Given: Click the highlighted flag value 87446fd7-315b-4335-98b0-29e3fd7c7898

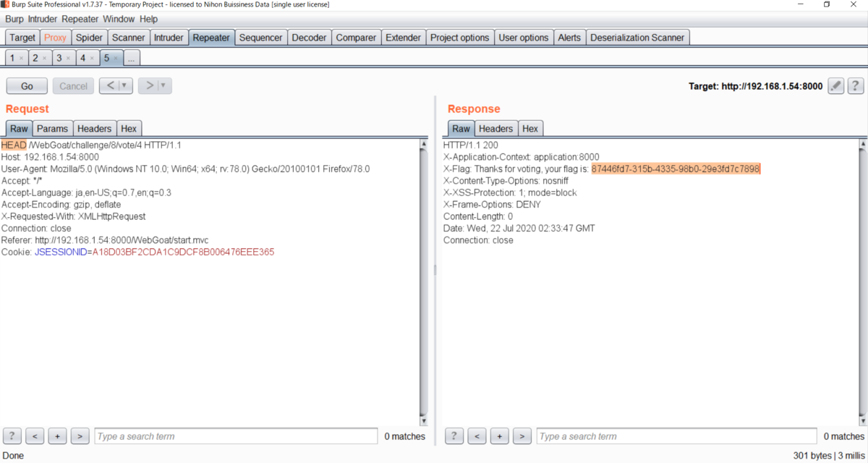Looking at the screenshot, I should tap(676, 169).
